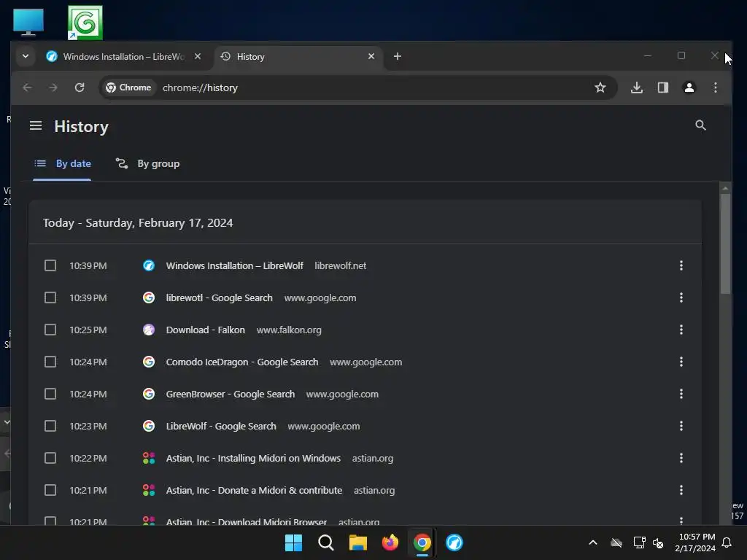Open a new tab with plus button
The image size is (747, 560).
(398, 56)
